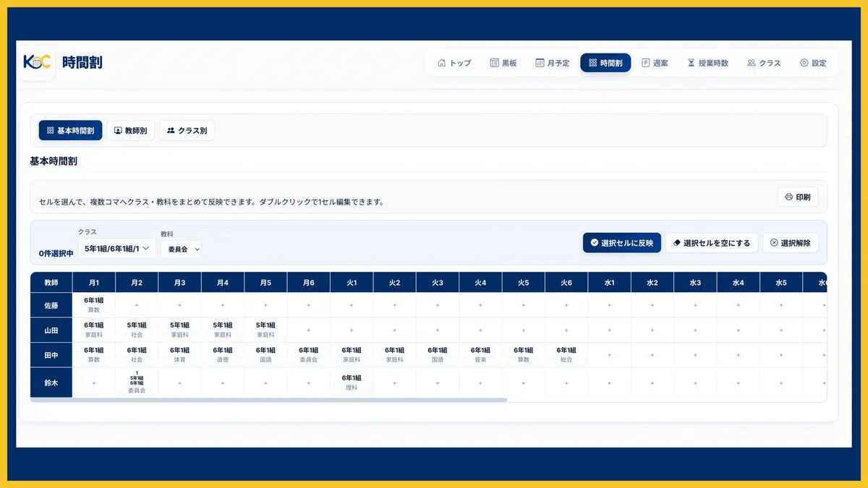Click the printer icon on 印刷
The height and width of the screenshot is (488, 868).
click(x=789, y=197)
